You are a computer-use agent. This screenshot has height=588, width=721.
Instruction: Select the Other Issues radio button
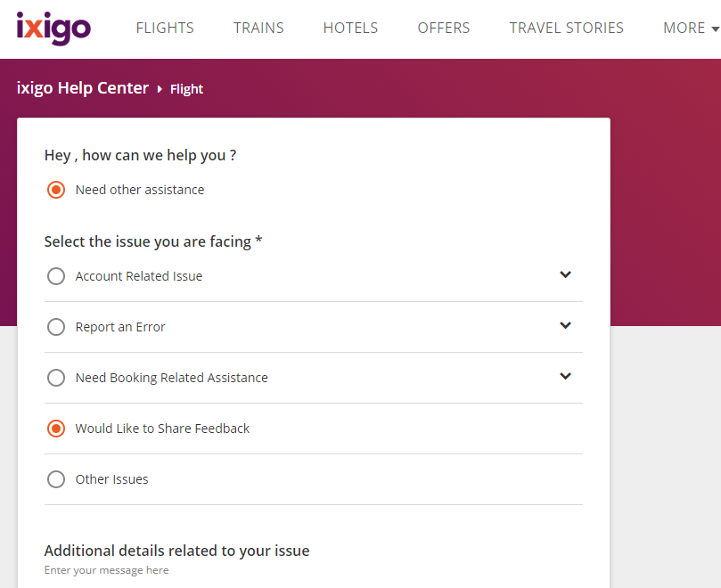click(56, 479)
